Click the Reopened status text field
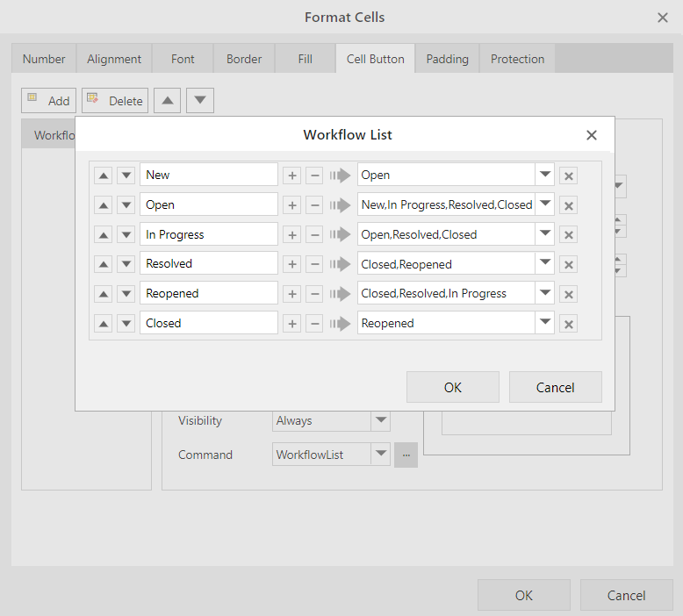Viewport: 683px width, 616px height. pyautogui.click(x=209, y=293)
